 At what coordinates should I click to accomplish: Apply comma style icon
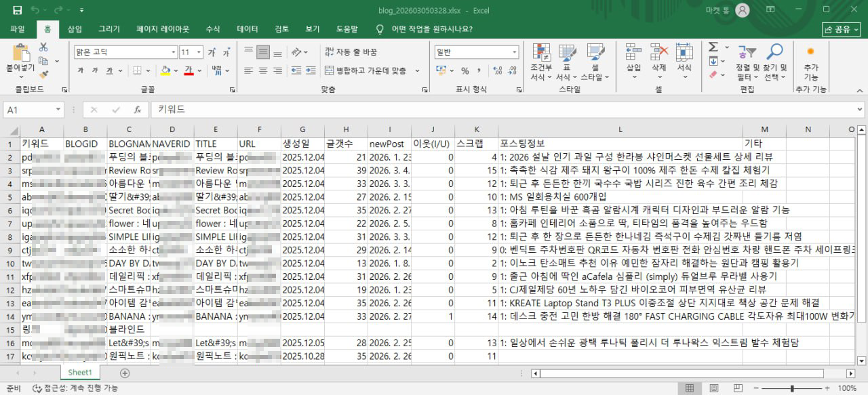pos(479,70)
